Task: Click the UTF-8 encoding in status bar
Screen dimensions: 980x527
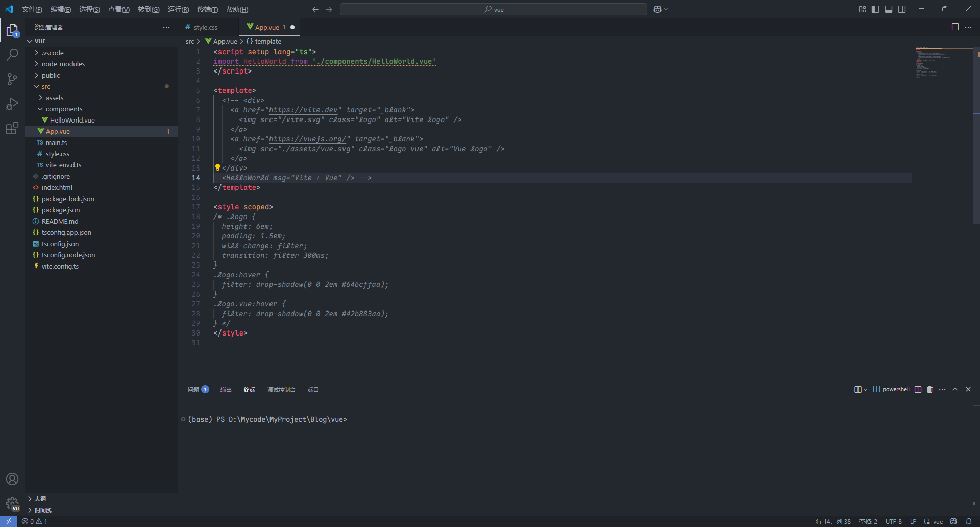Action: click(893, 521)
